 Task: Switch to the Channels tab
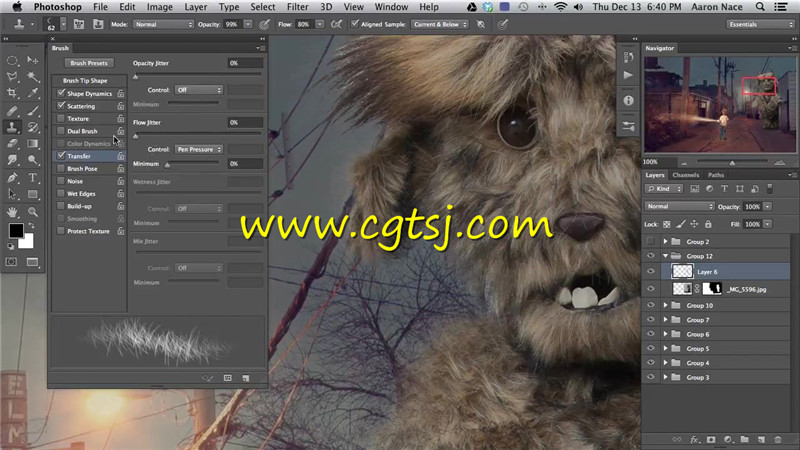click(686, 175)
